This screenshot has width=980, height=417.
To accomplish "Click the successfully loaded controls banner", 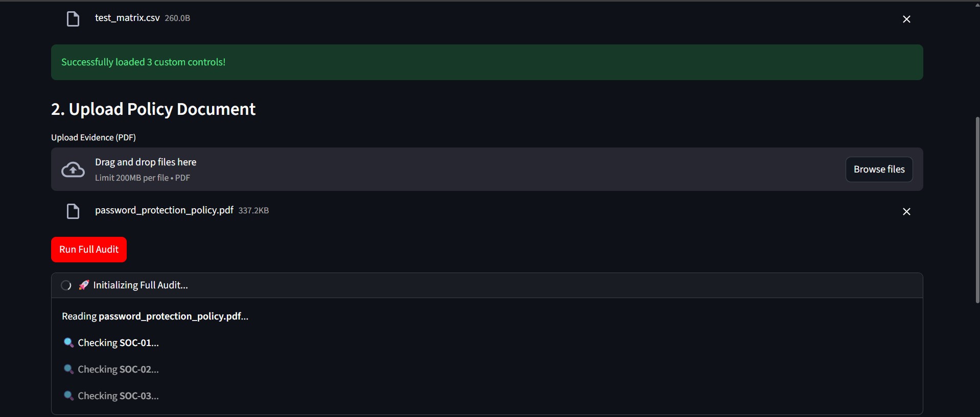I will (x=486, y=62).
